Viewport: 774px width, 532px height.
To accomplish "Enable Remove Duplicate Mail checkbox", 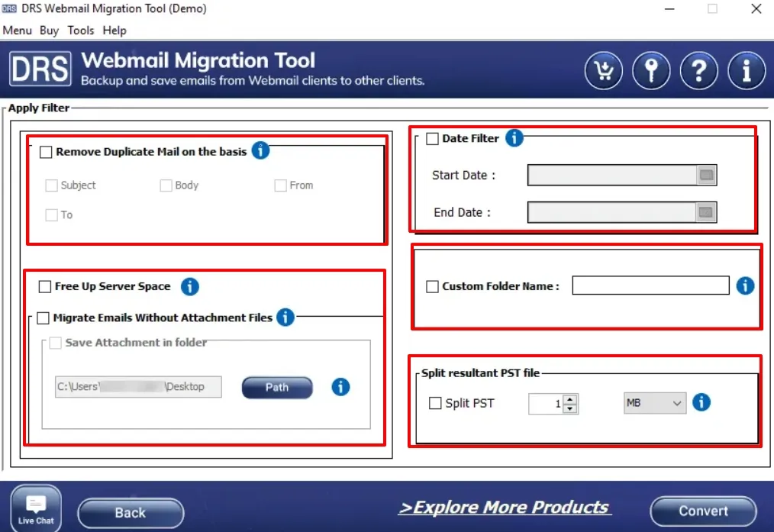I will pyautogui.click(x=46, y=152).
